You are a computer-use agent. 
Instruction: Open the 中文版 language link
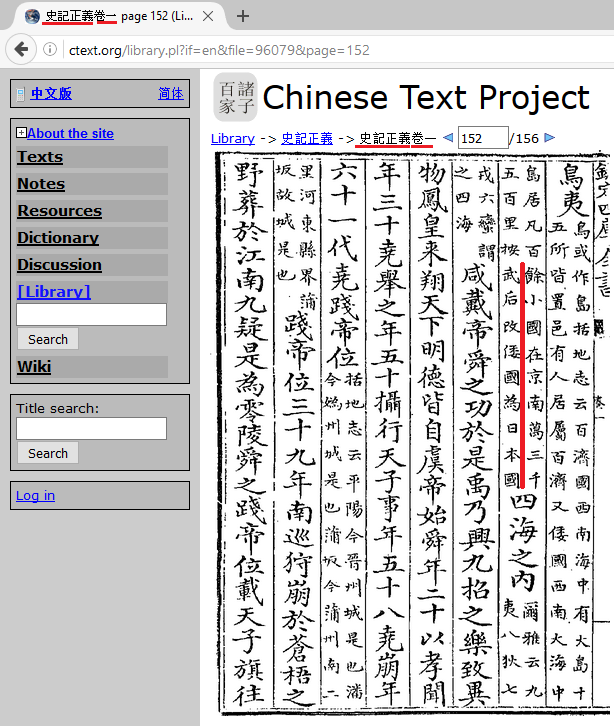[51, 94]
